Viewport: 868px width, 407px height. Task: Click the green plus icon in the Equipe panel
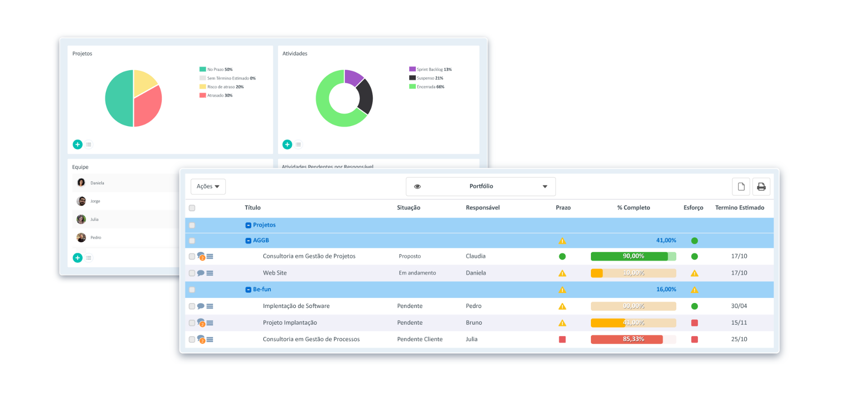click(78, 258)
